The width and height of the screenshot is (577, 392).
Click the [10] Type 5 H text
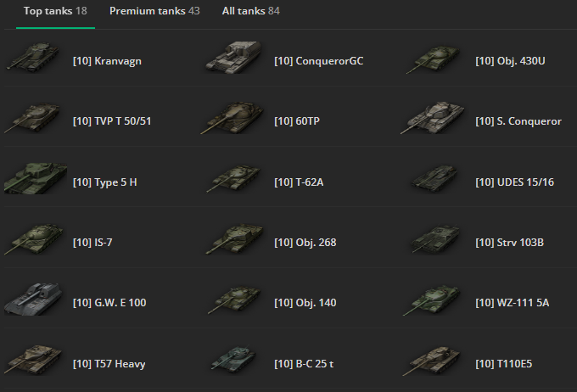point(105,182)
